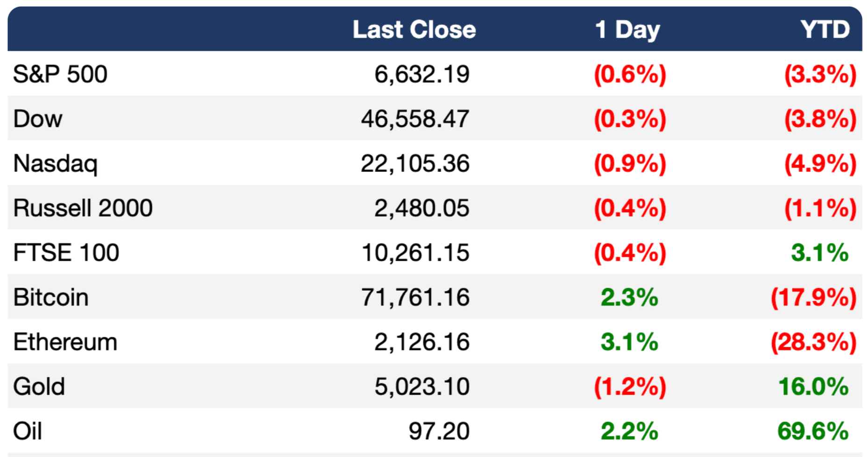Select Oil's YTD value of 69.6%
This screenshot has height=457, width=868.
click(813, 431)
